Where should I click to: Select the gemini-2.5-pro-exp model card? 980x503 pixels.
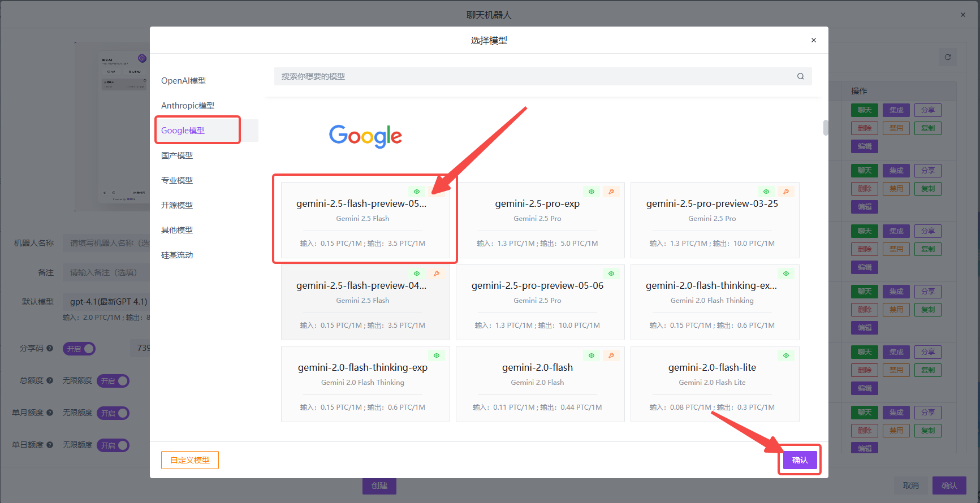coord(540,220)
